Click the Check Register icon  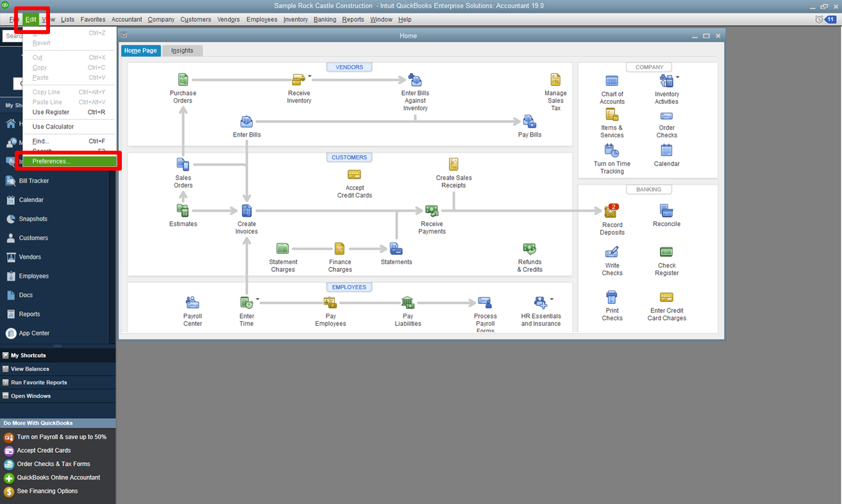[x=666, y=252]
